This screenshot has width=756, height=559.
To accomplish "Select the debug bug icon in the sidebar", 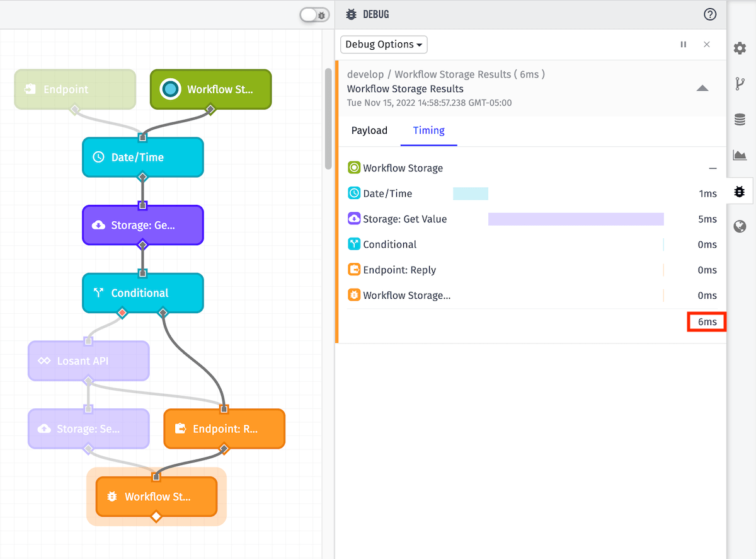I will (x=740, y=191).
